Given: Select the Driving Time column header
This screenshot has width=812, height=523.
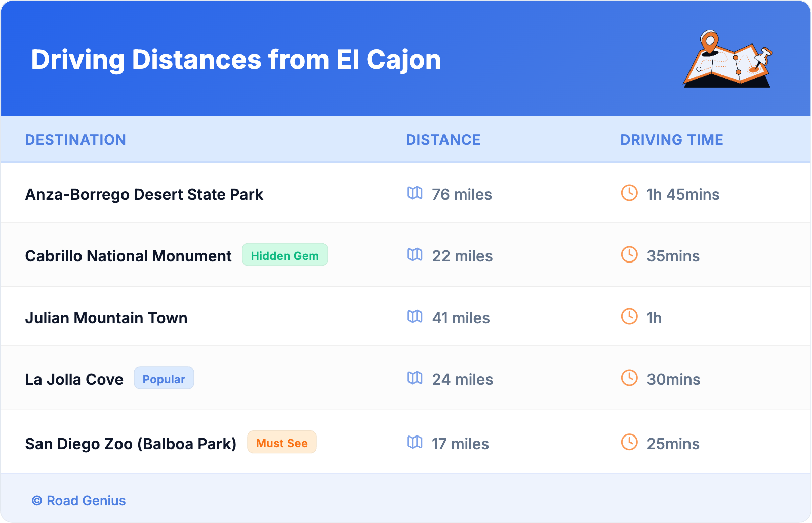Looking at the screenshot, I should [x=671, y=140].
